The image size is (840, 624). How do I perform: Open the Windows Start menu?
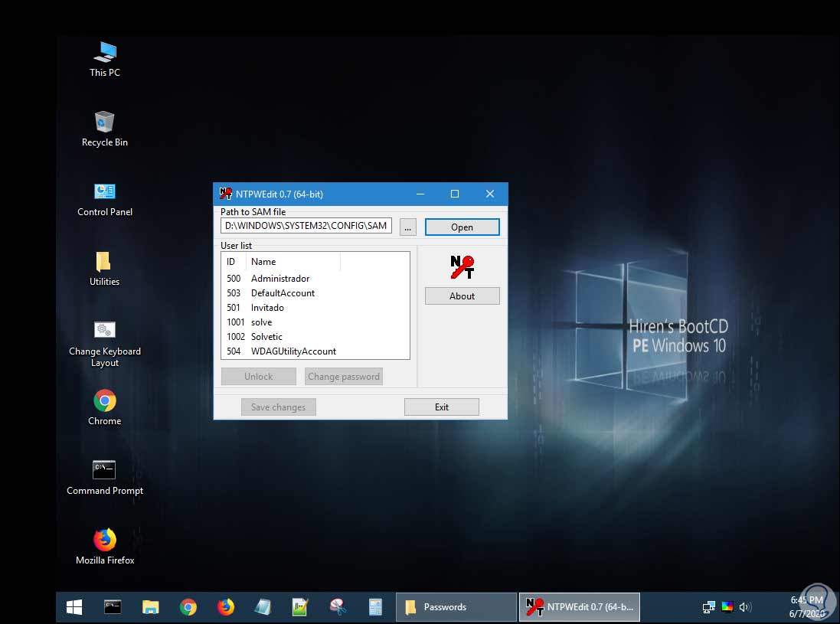pyautogui.click(x=74, y=607)
